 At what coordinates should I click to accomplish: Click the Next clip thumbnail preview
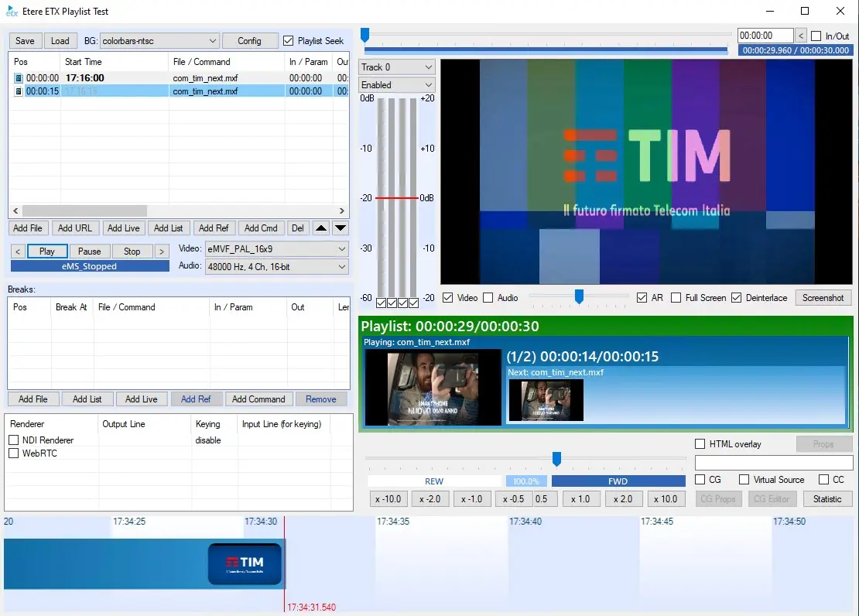click(546, 400)
